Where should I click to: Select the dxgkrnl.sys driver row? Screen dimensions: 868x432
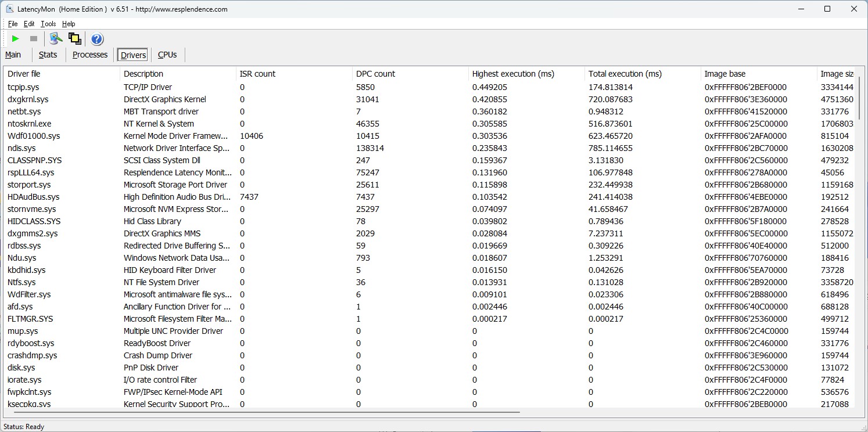(x=429, y=99)
